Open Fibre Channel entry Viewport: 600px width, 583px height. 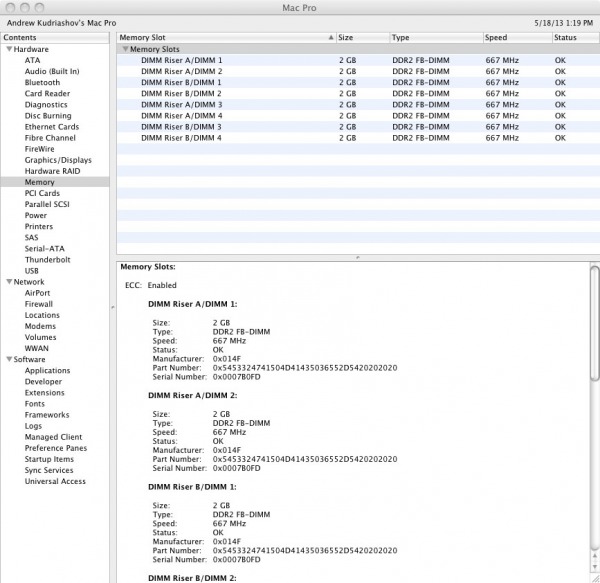(x=50, y=138)
